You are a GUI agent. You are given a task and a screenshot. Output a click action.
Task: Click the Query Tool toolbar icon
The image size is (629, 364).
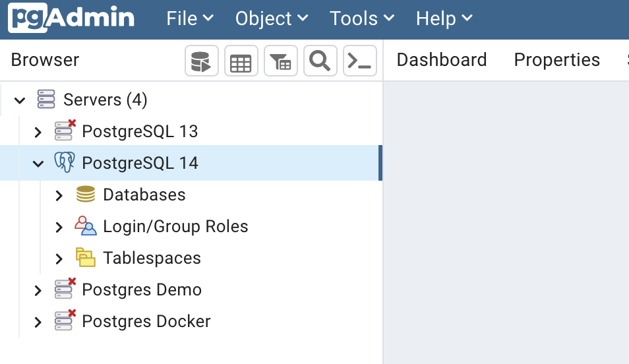[x=201, y=61]
